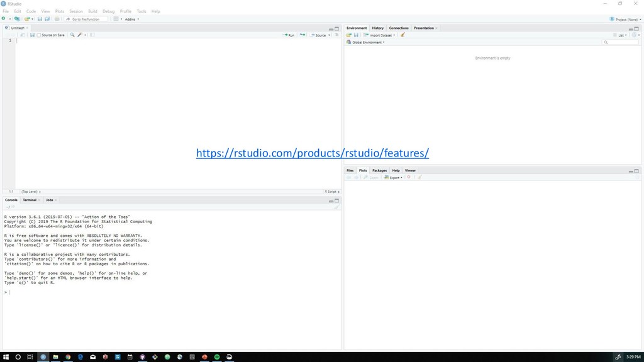The width and height of the screenshot is (644, 362).
Task: Open the Session menu
Action: 76,11
